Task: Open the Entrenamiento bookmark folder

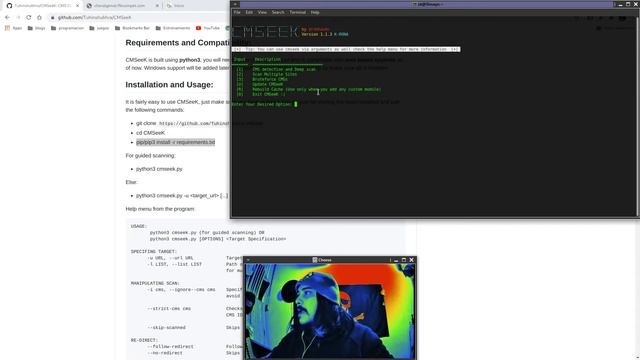Action: point(173,28)
